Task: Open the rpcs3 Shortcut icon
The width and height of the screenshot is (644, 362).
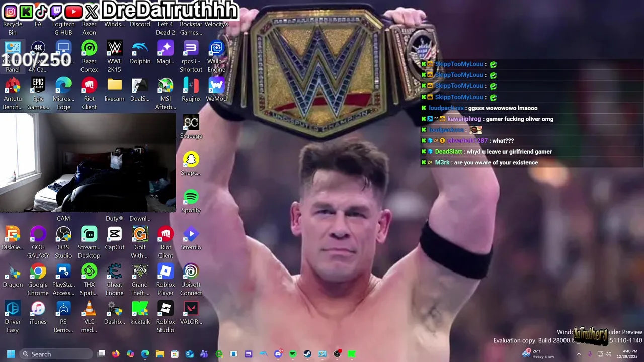Action: [x=191, y=57]
